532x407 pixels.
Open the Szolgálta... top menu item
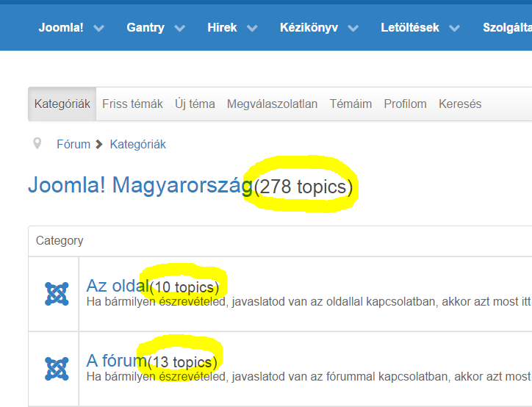[507, 27]
